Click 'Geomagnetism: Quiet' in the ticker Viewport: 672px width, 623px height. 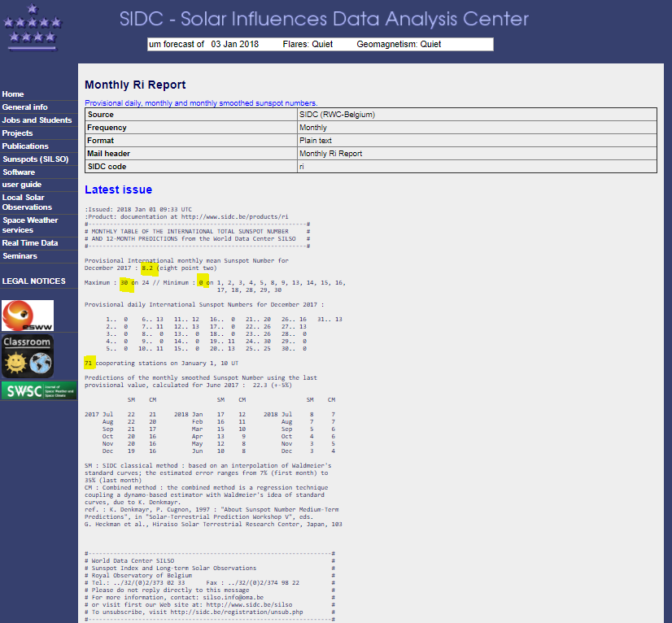[x=399, y=44]
